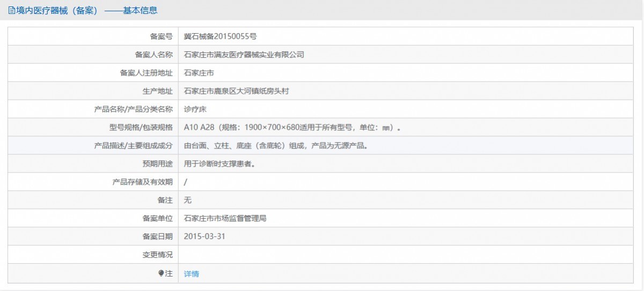Click the 备注 value 无
Screen dimensions: 644x291
coord(188,200)
